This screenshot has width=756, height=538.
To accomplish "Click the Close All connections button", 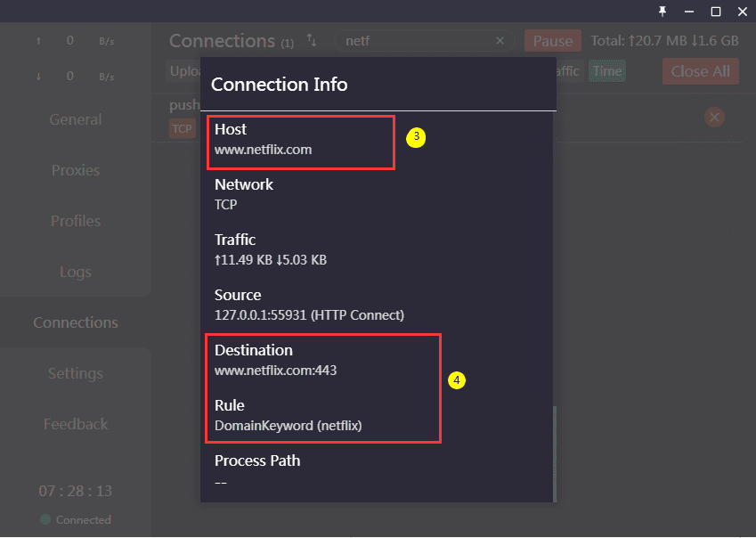I will (x=700, y=71).
